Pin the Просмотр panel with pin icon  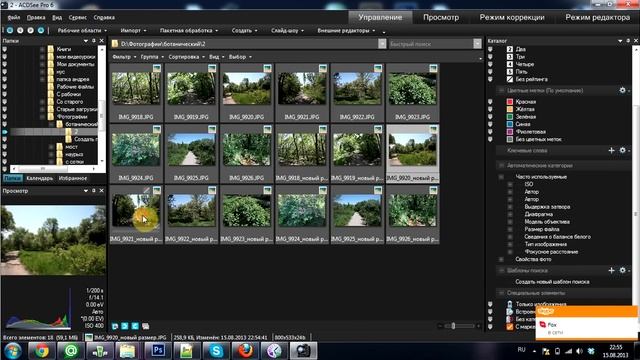[x=93, y=191]
